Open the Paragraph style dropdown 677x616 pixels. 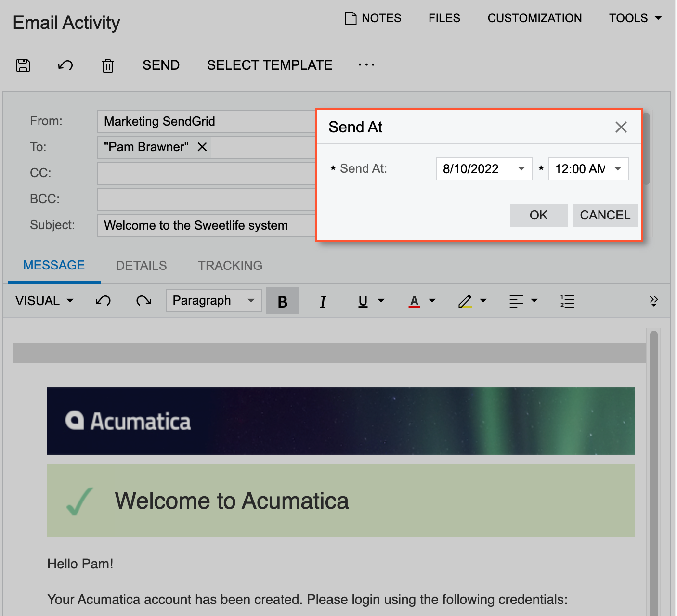point(213,300)
